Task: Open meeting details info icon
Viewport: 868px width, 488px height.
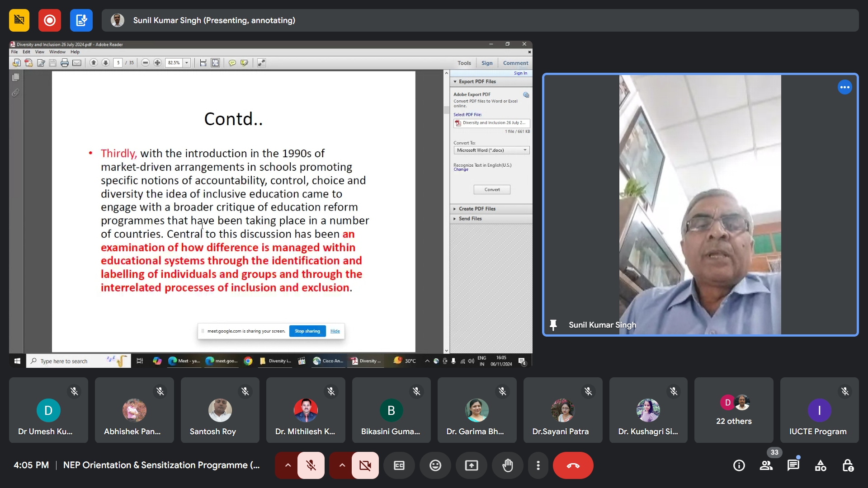Action: 739,465
